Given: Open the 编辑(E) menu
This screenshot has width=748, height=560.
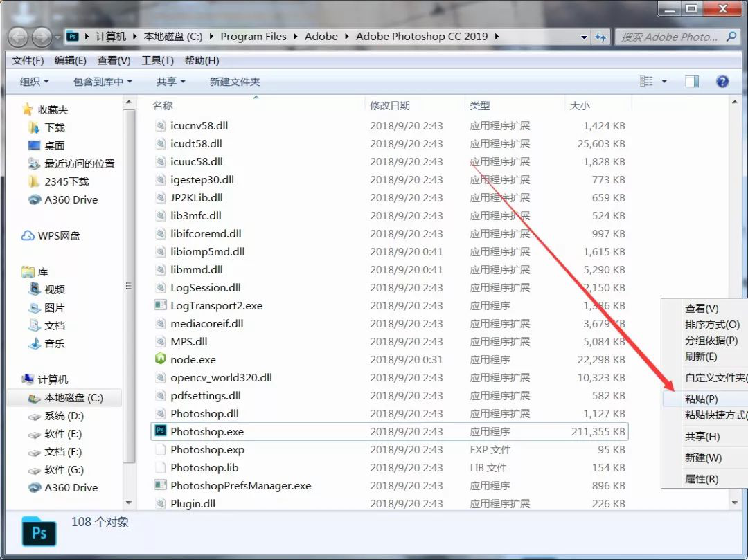Looking at the screenshot, I should point(71,60).
